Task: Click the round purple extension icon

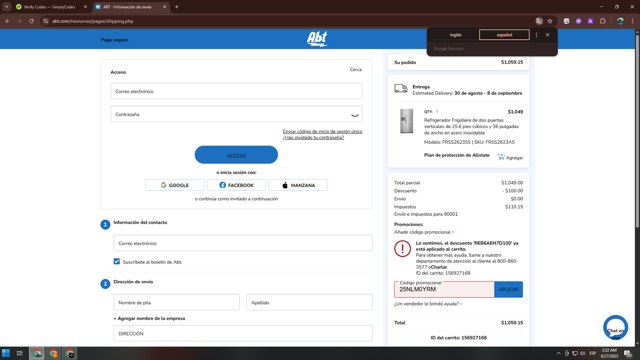Action: click(x=578, y=21)
